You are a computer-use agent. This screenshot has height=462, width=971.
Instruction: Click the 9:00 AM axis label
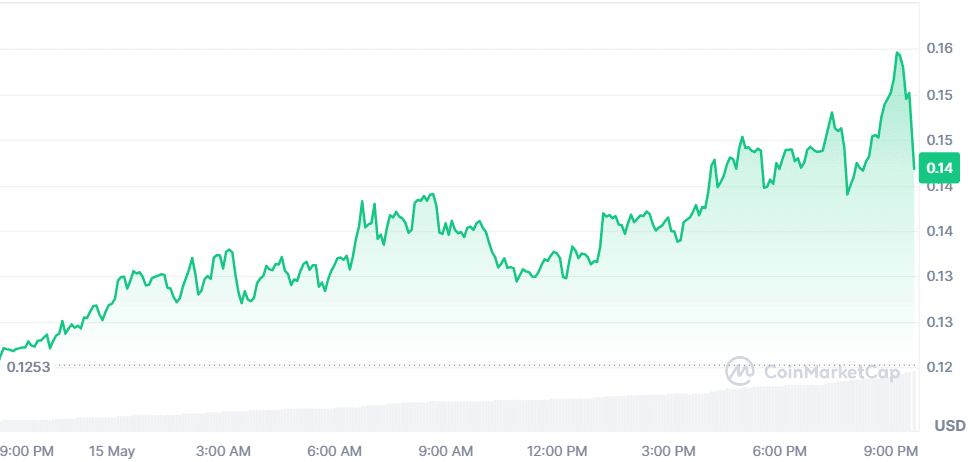click(x=445, y=451)
